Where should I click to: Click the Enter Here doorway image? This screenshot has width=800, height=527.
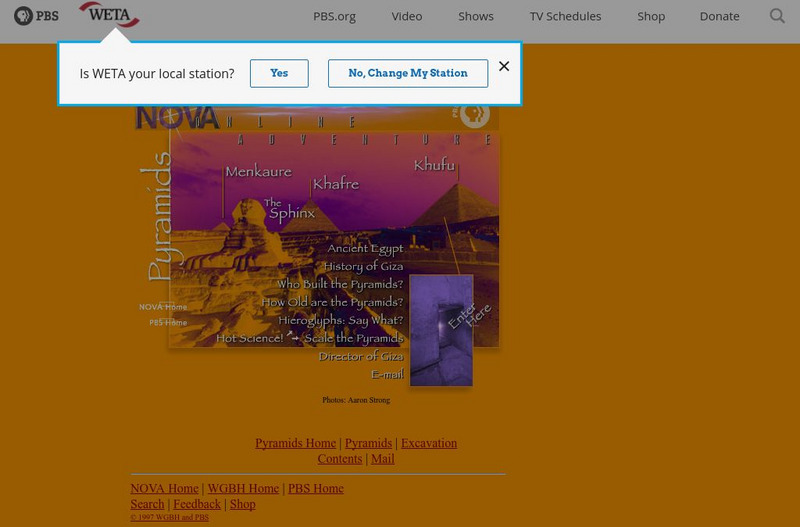[x=441, y=331]
